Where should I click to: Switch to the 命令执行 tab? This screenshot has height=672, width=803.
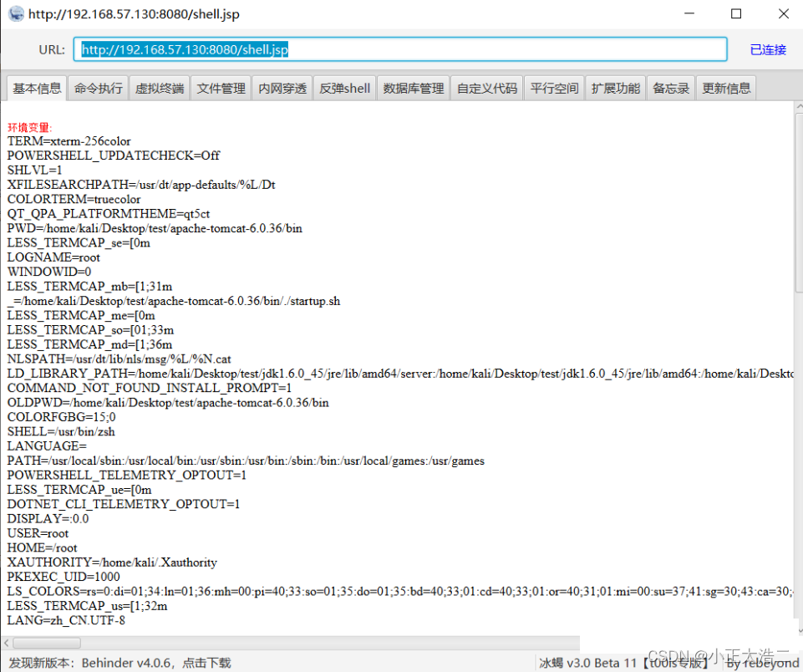(98, 87)
